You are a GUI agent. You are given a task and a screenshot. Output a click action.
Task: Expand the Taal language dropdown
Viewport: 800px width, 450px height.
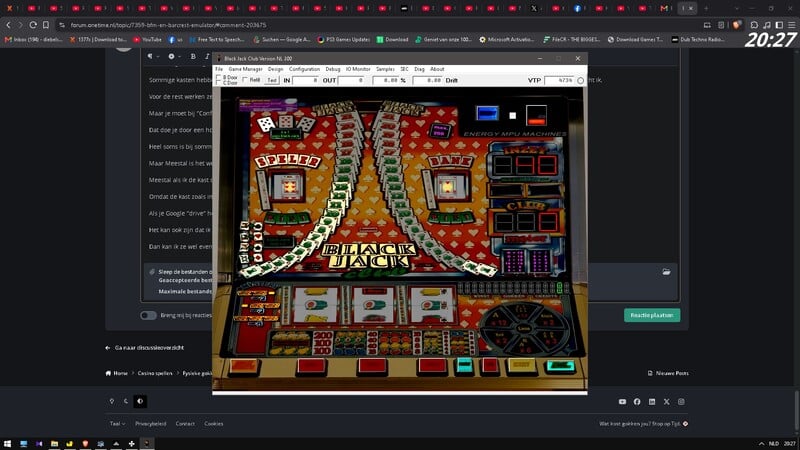click(x=117, y=423)
